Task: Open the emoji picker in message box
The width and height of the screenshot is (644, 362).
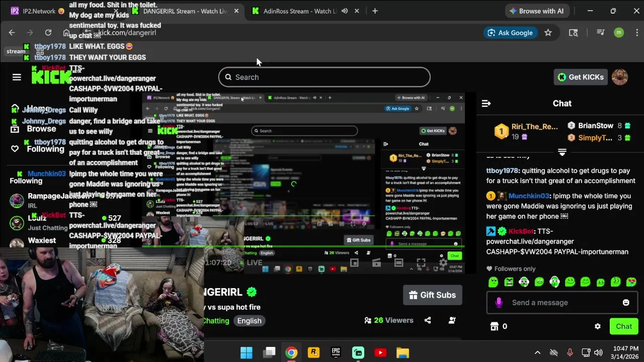Action: click(x=626, y=303)
